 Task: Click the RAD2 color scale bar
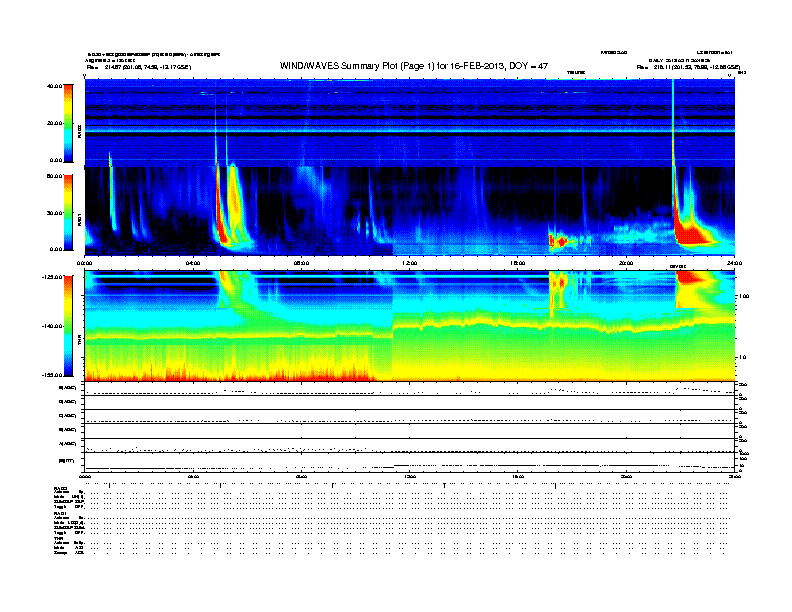[x=68, y=123]
